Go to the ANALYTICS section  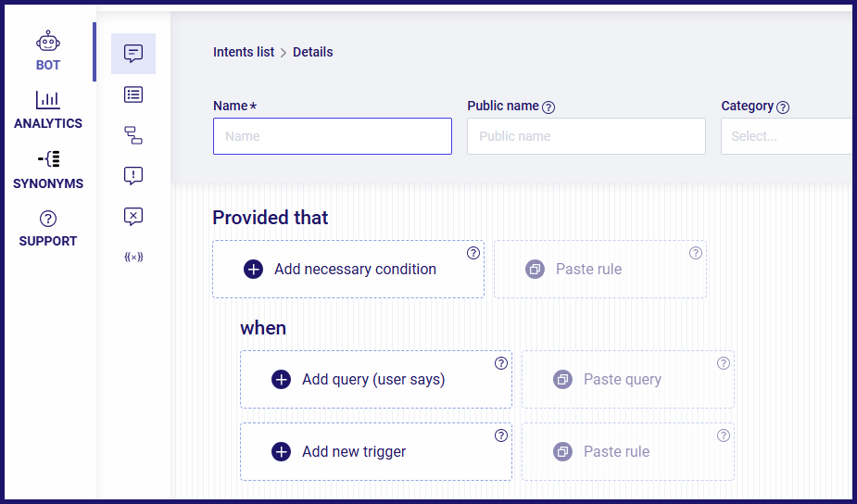pyautogui.click(x=48, y=110)
